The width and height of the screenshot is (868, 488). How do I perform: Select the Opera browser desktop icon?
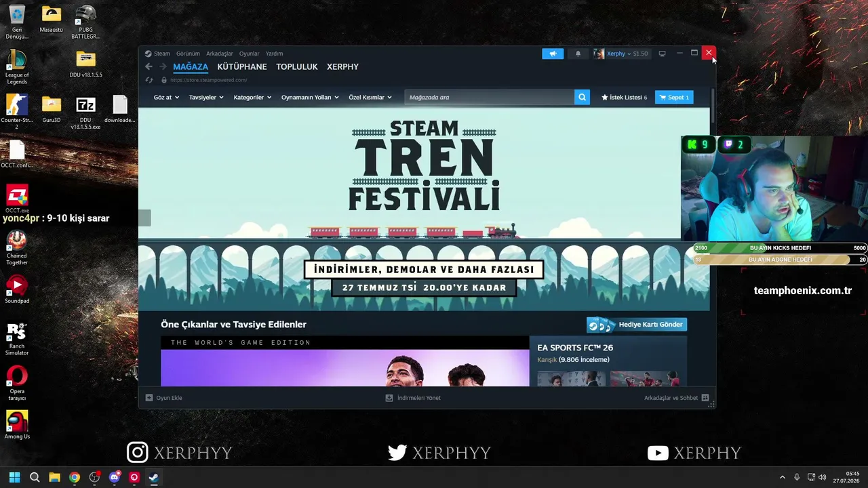[x=17, y=384]
